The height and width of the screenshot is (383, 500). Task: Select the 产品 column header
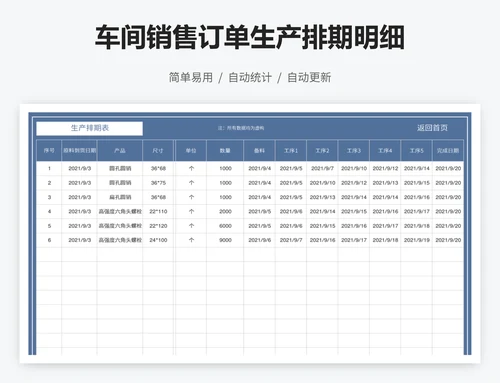pyautogui.click(x=120, y=151)
